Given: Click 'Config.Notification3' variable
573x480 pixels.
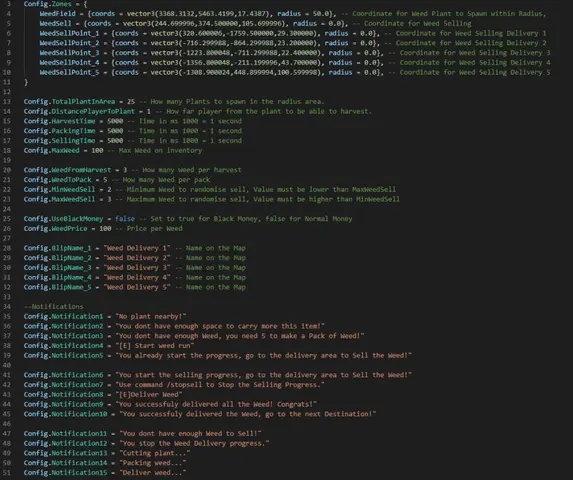Looking at the screenshot, I should tap(64, 336).
